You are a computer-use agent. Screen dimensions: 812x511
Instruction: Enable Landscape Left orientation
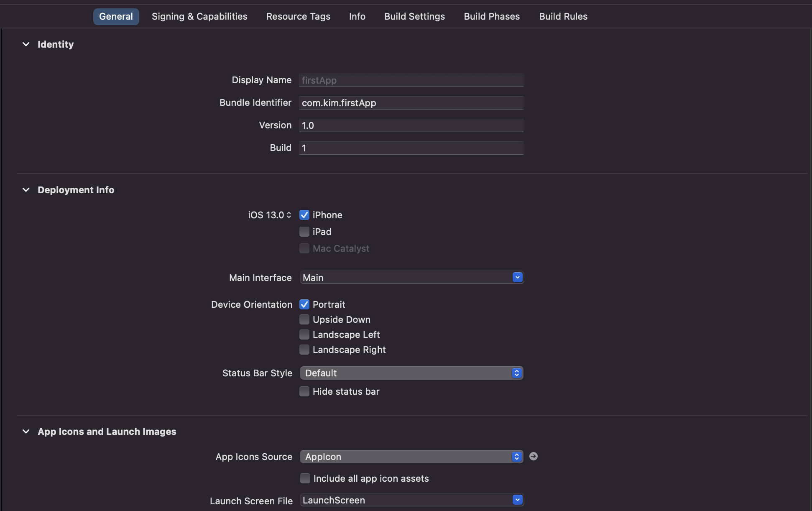click(304, 335)
